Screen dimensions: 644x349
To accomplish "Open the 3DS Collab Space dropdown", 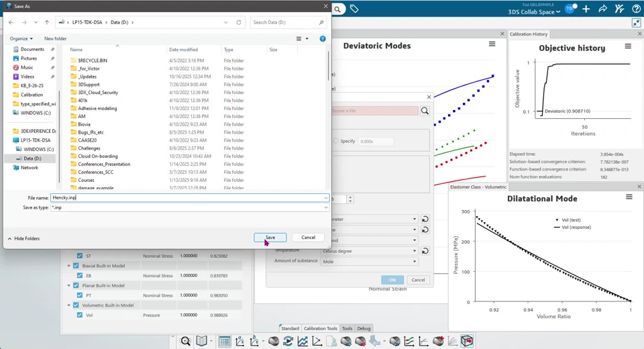I will coord(534,12).
